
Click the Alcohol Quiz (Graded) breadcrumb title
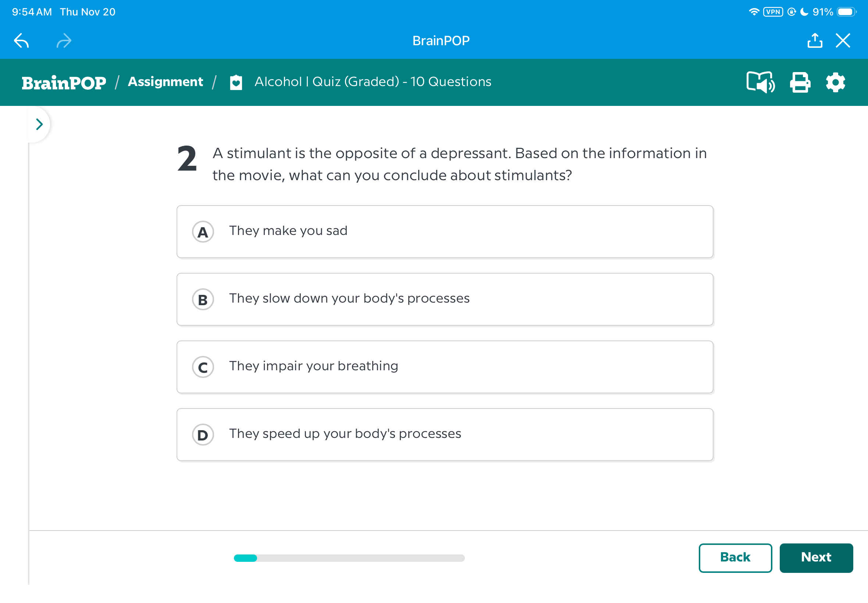373,82
